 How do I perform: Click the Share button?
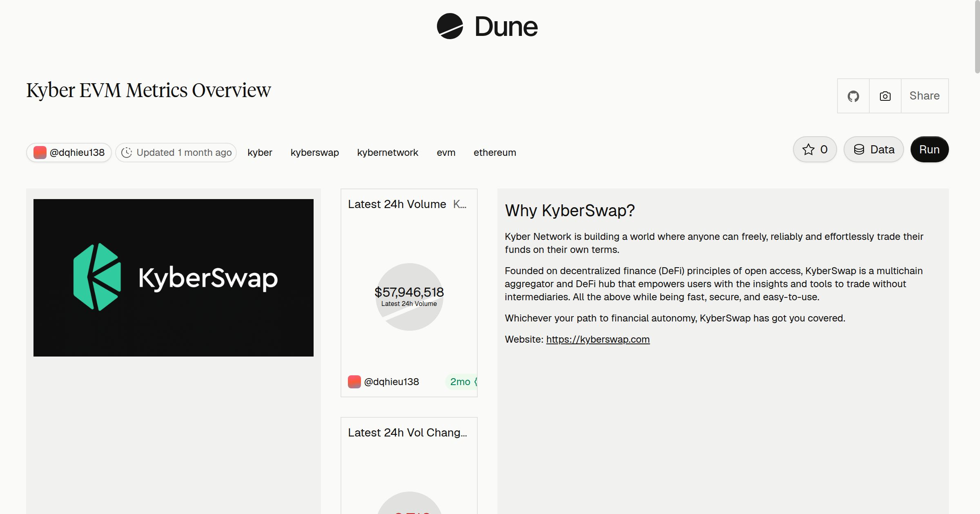[x=924, y=96]
